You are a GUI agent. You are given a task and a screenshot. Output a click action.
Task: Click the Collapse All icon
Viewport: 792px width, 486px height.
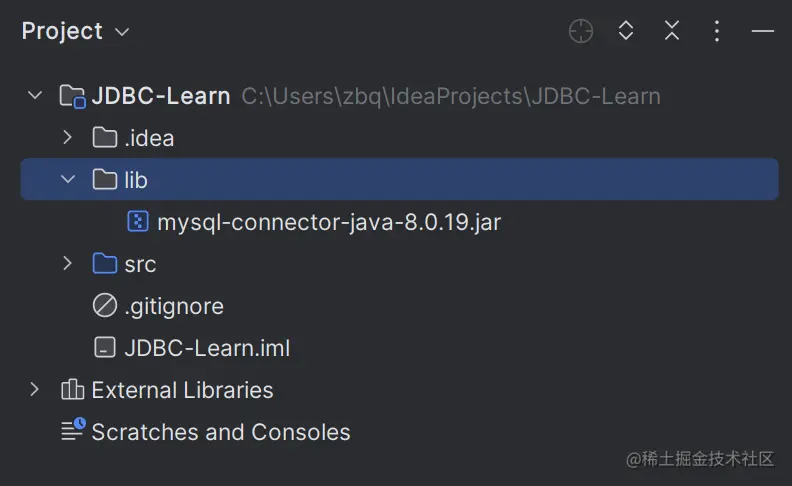pos(672,31)
